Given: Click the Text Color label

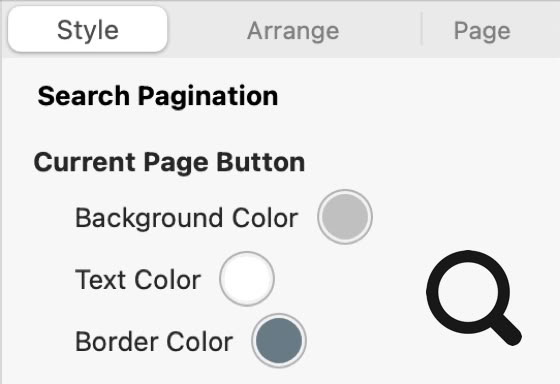Looking at the screenshot, I should 138,279.
